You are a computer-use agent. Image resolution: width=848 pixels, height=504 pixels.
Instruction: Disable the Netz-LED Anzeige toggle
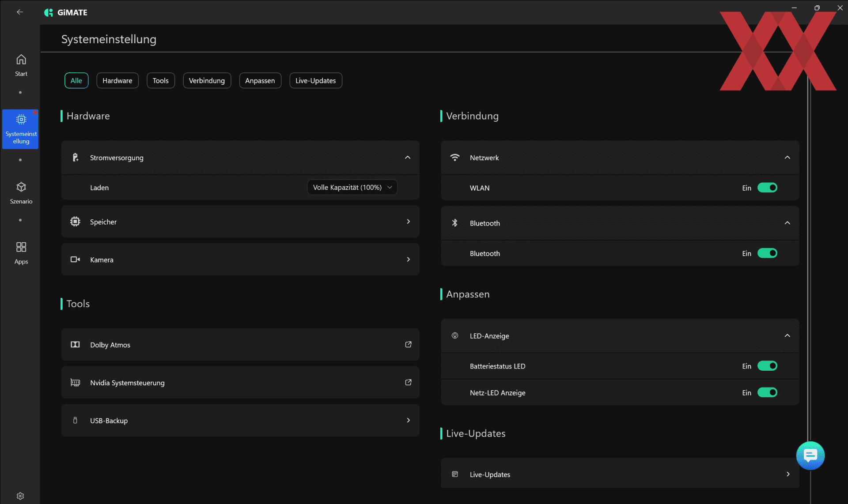[x=768, y=393]
